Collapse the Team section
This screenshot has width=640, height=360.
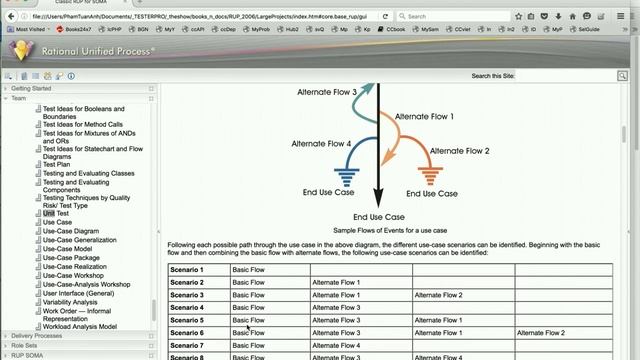pyautogui.click(x=5, y=98)
